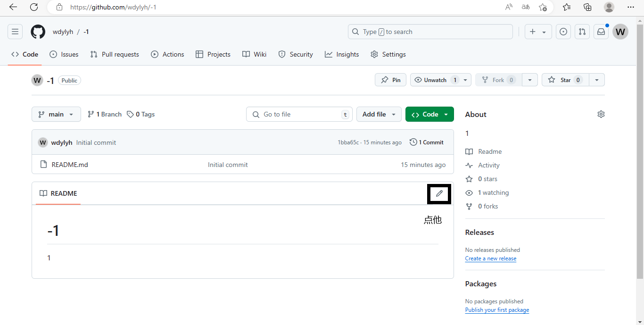The width and height of the screenshot is (644, 325).
Task: Open the notifications inbox icon
Action: click(x=601, y=32)
